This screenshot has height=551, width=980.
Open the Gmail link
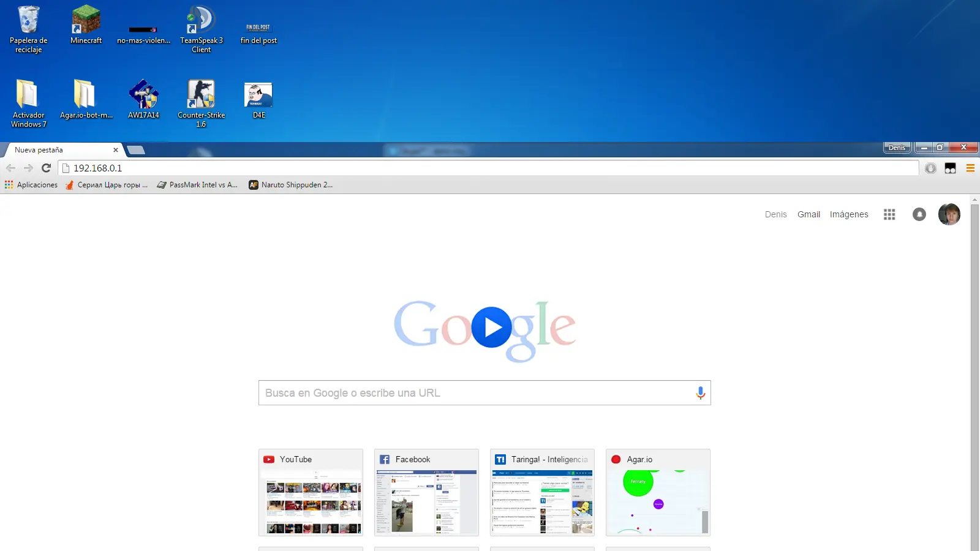pyautogui.click(x=809, y=214)
